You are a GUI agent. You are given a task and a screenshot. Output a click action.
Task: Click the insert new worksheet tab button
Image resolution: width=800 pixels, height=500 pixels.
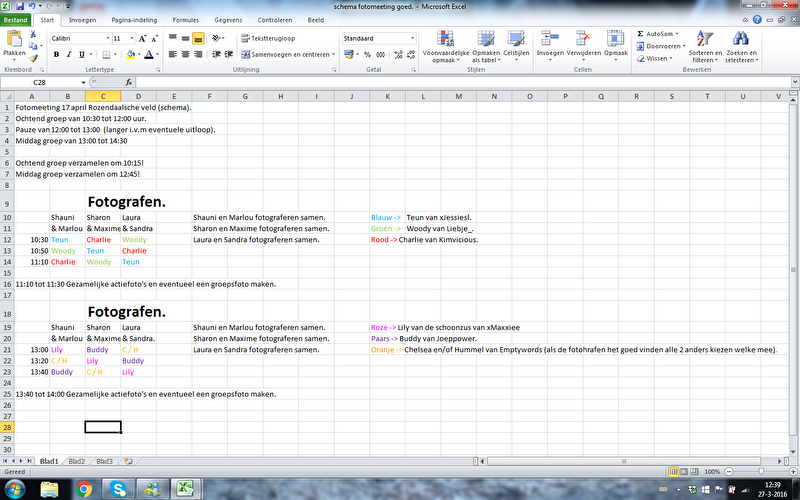[129, 461]
